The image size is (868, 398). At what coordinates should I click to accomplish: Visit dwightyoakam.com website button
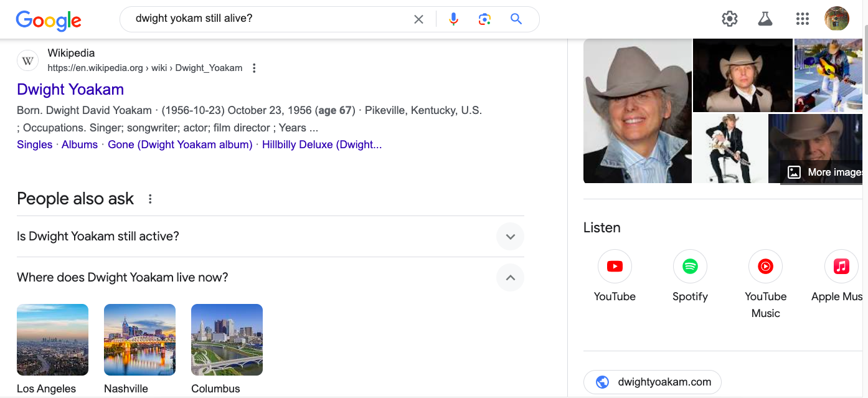[652, 382]
